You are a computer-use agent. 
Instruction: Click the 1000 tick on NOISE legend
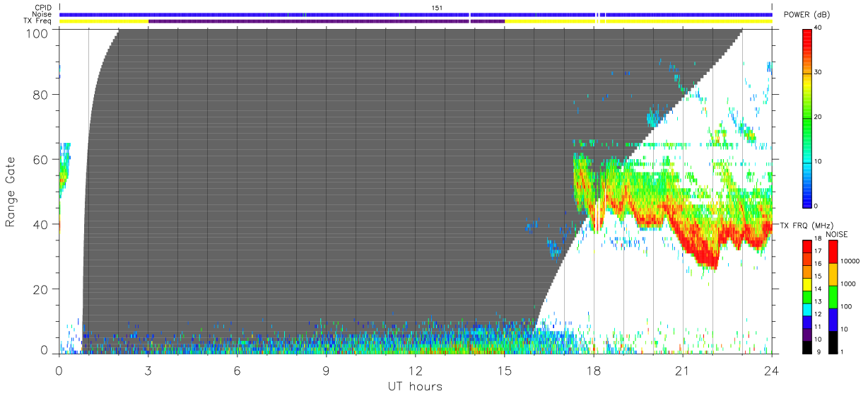[x=848, y=283]
